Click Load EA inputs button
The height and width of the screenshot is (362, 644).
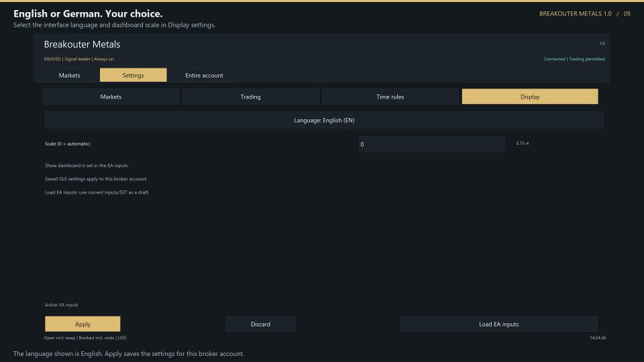click(498, 324)
